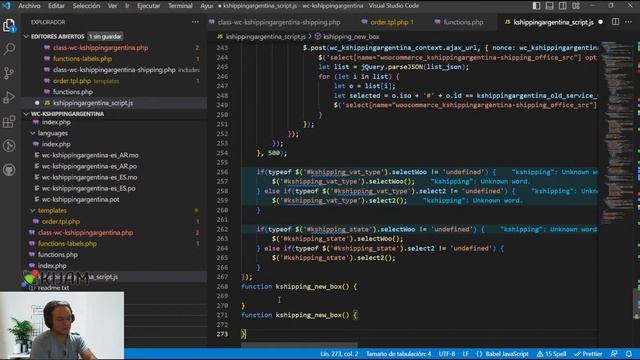This screenshot has width=640, height=360.
Task: Open the Ayuda menu
Action: pos(207,6)
